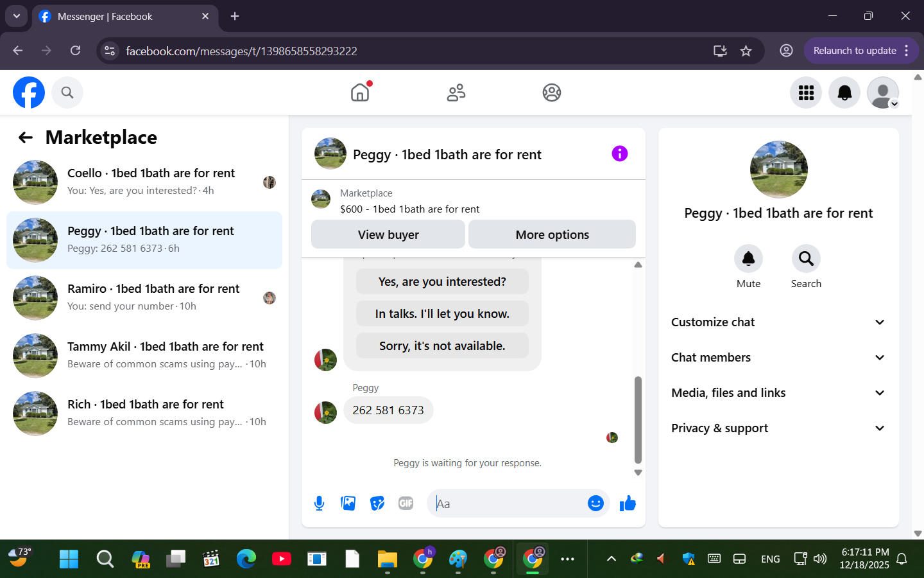Open Windows notification center bell
Viewport: 924px width, 578px height.
point(902,559)
